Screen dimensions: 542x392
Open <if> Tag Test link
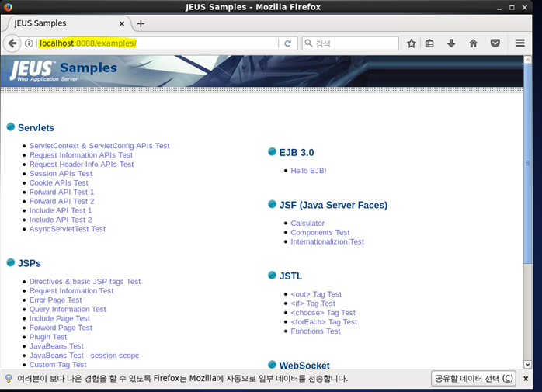click(x=313, y=304)
